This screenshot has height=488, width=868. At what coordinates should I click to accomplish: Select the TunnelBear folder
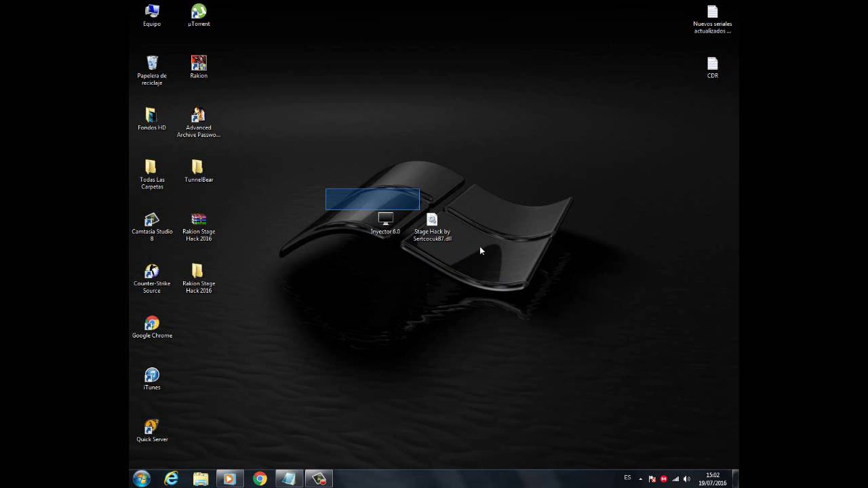199,171
